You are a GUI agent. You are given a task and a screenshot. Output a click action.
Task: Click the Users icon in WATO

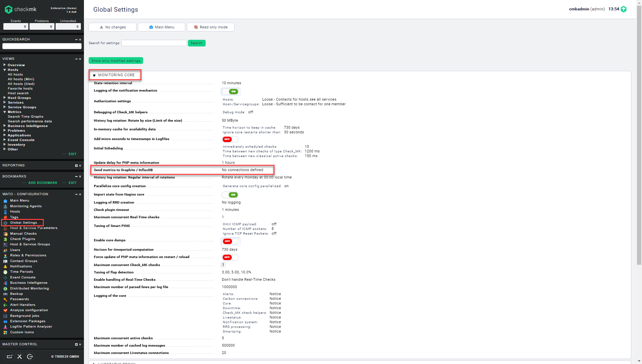pos(5,250)
